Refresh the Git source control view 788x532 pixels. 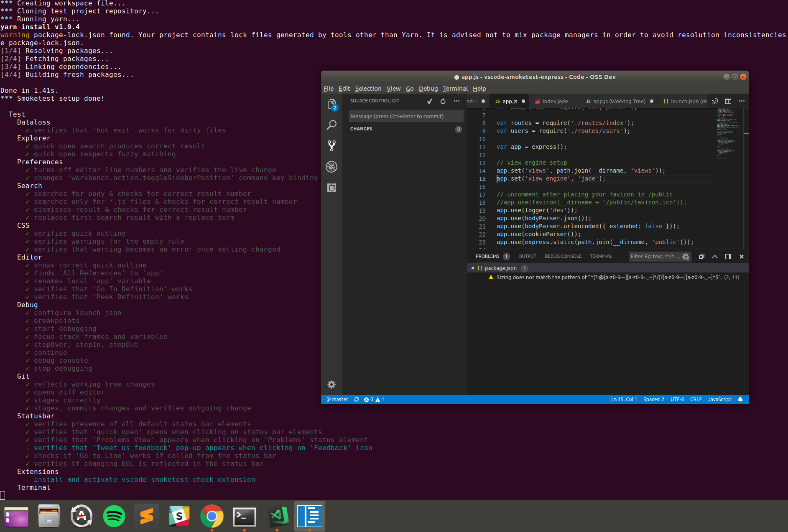point(443,101)
